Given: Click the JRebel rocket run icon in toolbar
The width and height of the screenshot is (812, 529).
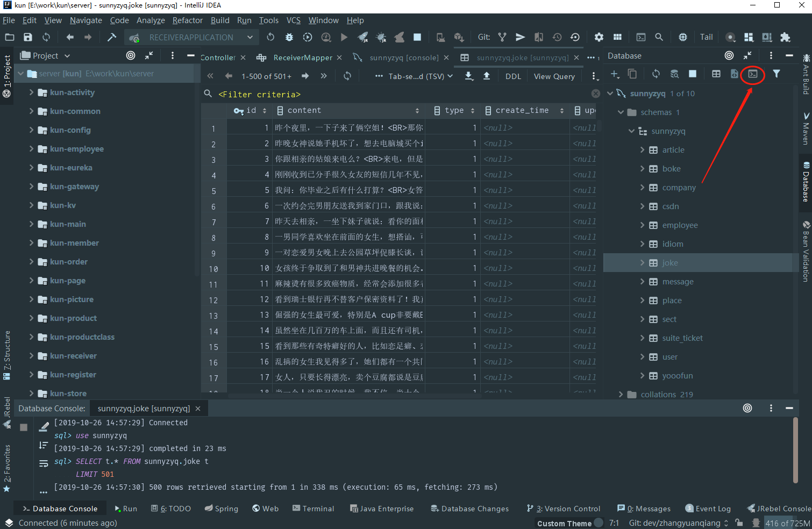Looking at the screenshot, I should coord(363,37).
